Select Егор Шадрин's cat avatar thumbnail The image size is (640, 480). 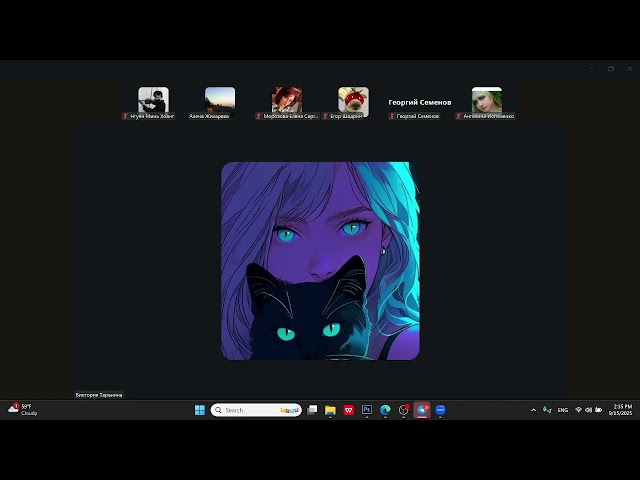(353, 100)
